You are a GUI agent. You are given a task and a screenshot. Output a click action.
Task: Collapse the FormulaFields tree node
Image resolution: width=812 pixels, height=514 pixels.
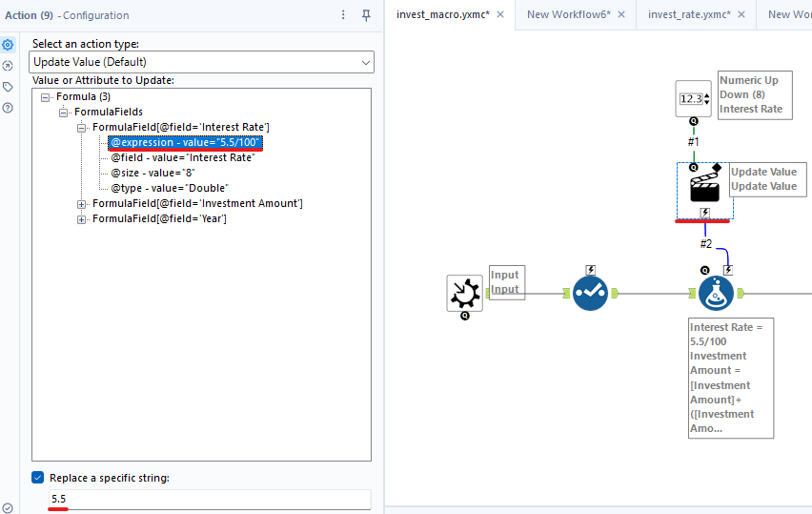(x=63, y=113)
